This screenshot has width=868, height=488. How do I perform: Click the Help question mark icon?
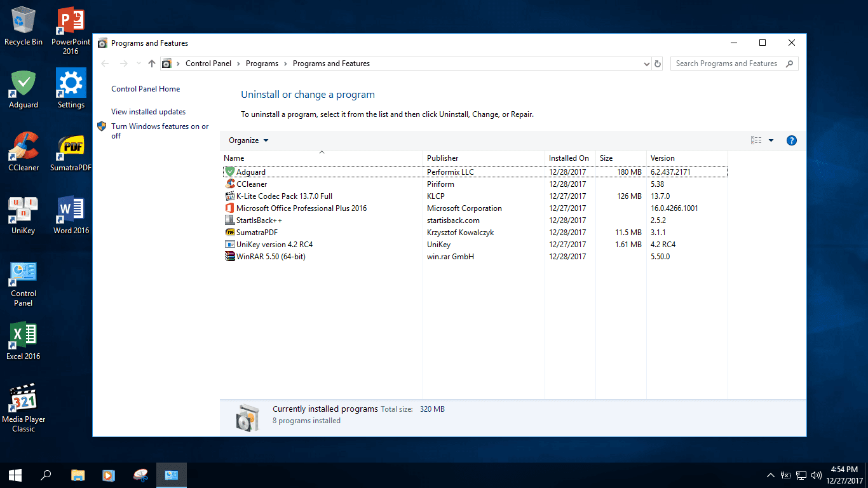pyautogui.click(x=791, y=140)
